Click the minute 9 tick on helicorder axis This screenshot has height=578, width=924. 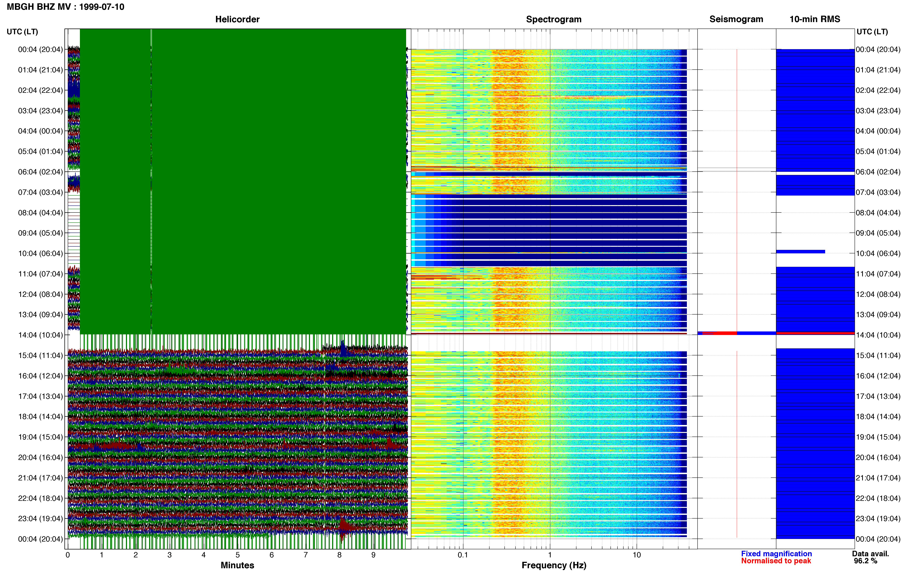pyautogui.click(x=373, y=555)
